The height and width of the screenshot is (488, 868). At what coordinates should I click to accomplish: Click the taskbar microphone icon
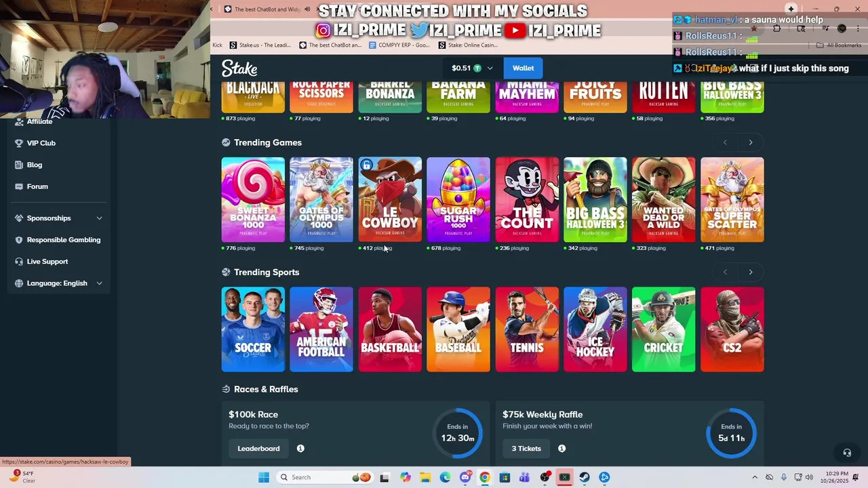coord(784,477)
